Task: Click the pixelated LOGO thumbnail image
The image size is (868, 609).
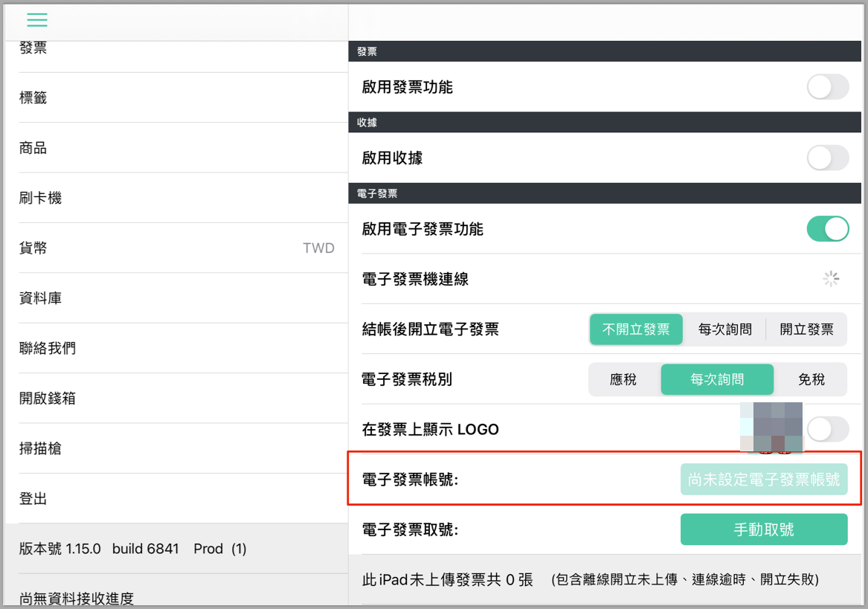Action: (x=771, y=427)
